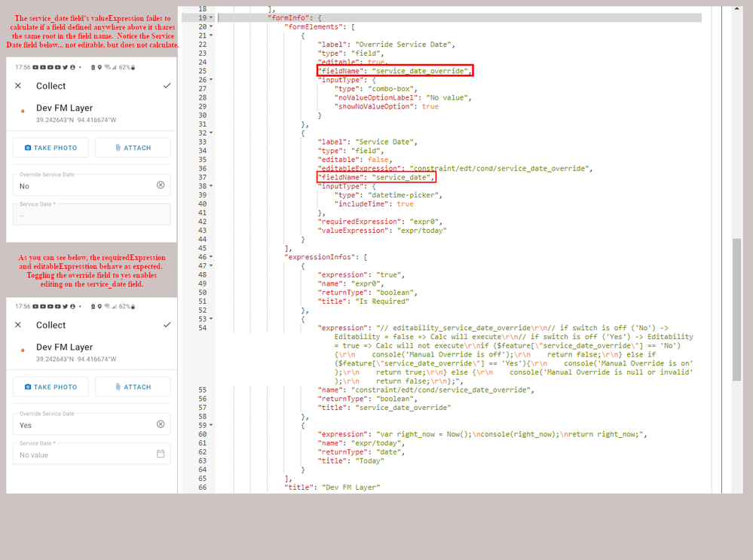
Task: Tap TAKE PHOTO in the phone screen showing 'No'
Action: coord(51,148)
